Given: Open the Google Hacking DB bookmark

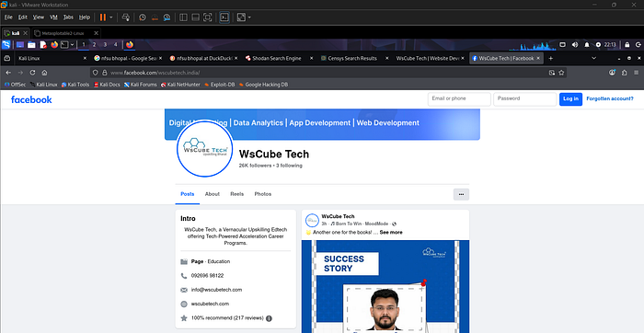Looking at the screenshot, I should click(x=264, y=85).
